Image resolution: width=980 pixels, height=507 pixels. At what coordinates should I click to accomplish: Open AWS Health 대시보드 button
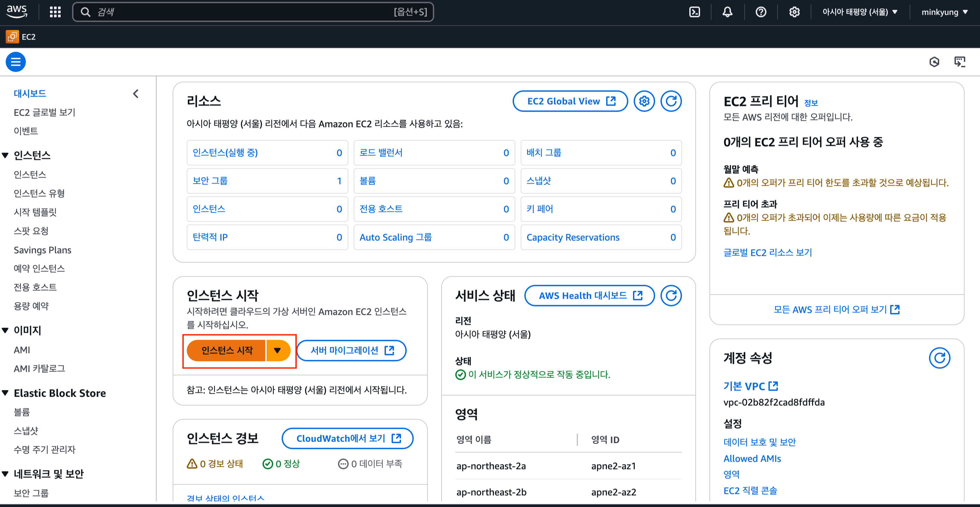(x=590, y=295)
